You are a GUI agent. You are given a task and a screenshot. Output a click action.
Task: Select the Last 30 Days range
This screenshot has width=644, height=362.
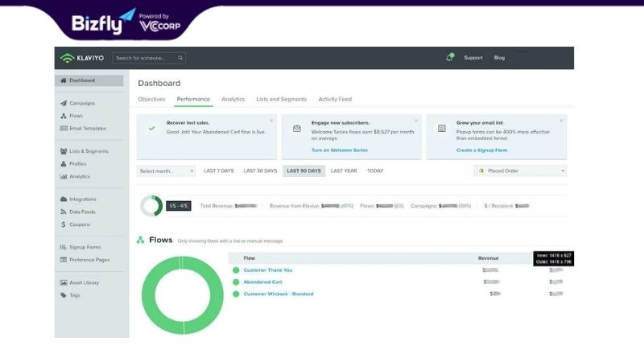tap(260, 171)
